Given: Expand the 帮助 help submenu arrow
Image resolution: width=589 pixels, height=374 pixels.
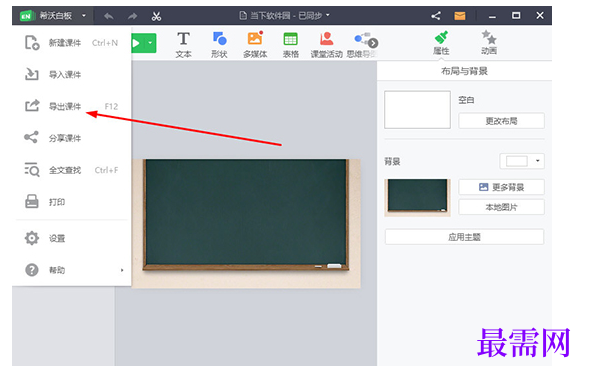Looking at the screenshot, I should click(x=122, y=270).
